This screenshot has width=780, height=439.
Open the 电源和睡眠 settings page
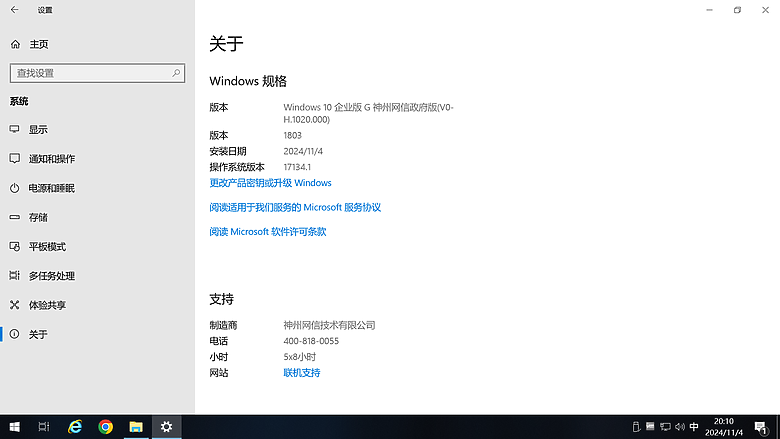point(98,188)
